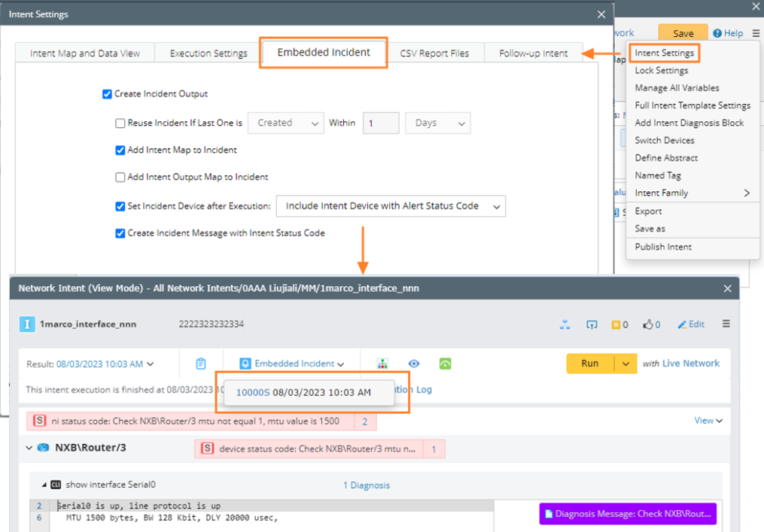764x532 pixels.
Task: Click the yellow Run button
Action: (590, 363)
